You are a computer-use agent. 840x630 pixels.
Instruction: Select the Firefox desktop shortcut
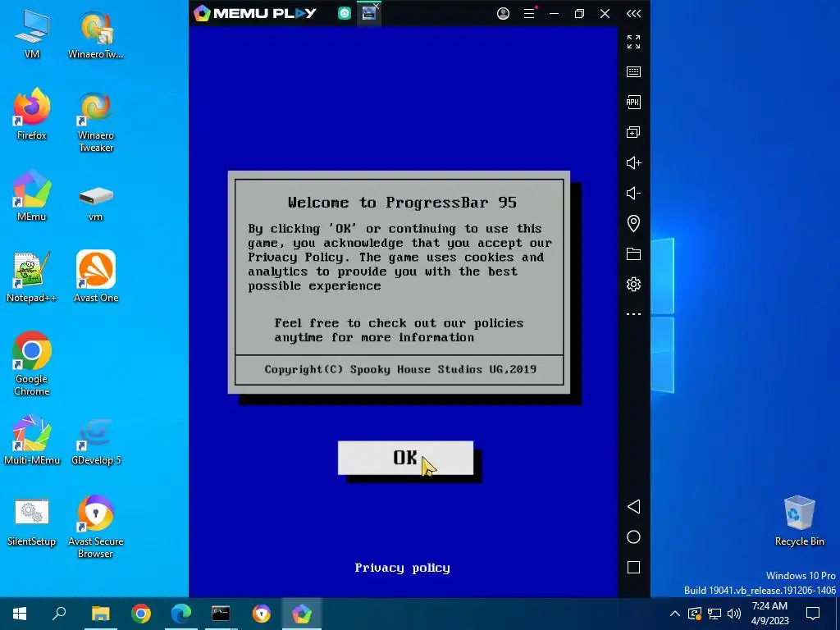coord(32,114)
